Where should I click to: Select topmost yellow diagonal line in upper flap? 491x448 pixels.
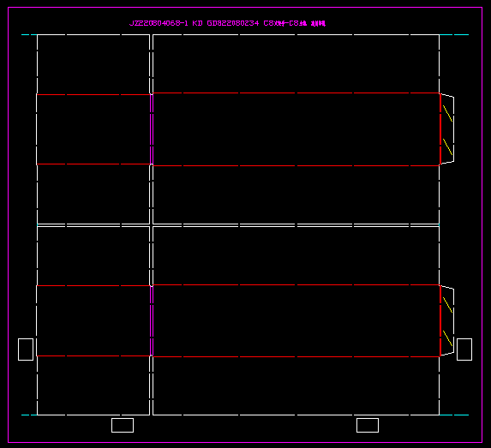[448, 113]
